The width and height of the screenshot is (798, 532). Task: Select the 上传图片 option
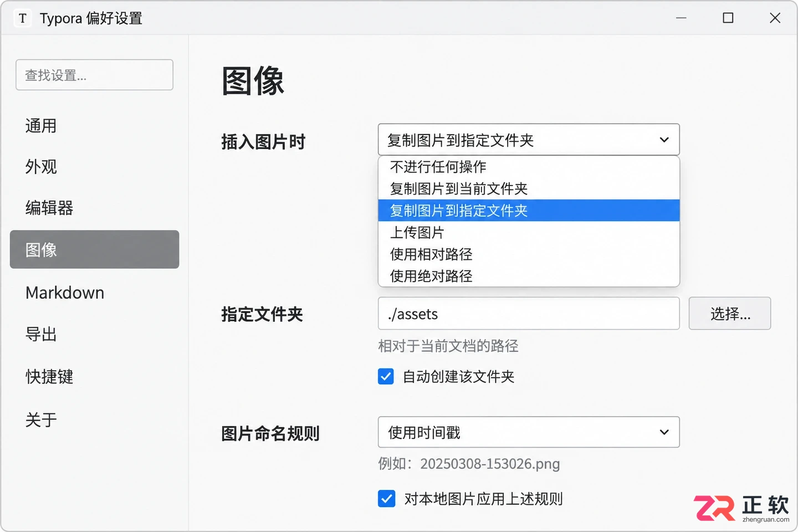(529, 232)
